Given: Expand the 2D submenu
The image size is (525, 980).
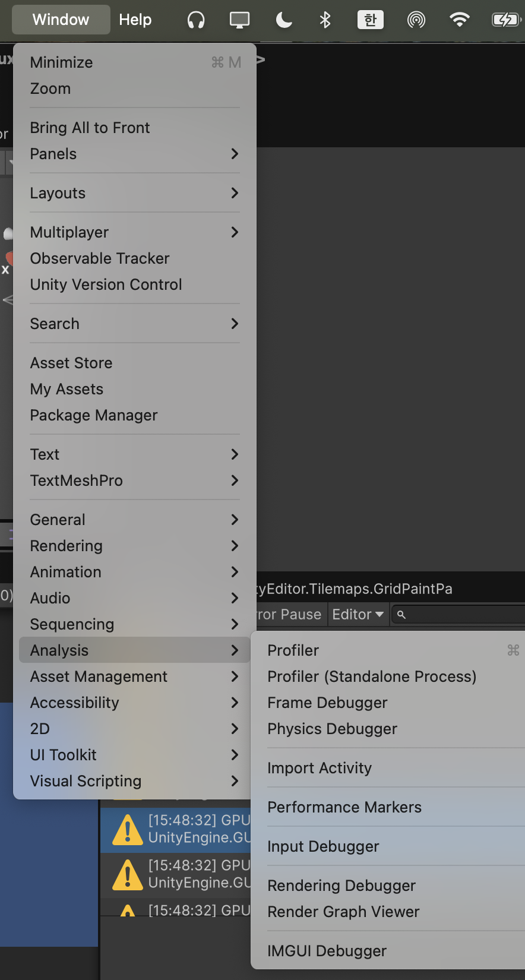Looking at the screenshot, I should tap(135, 729).
